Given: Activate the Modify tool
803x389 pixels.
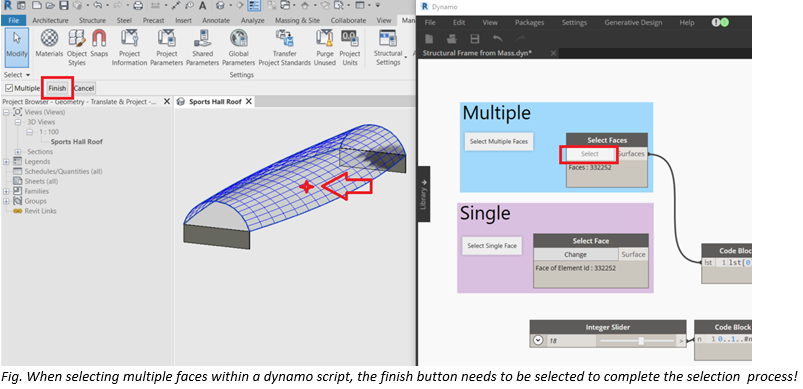Looking at the screenshot, I should tap(17, 47).
